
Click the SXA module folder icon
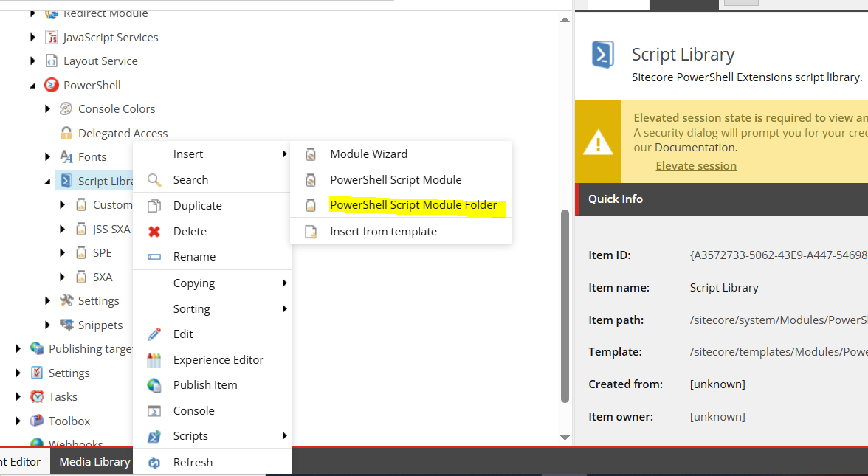81,277
